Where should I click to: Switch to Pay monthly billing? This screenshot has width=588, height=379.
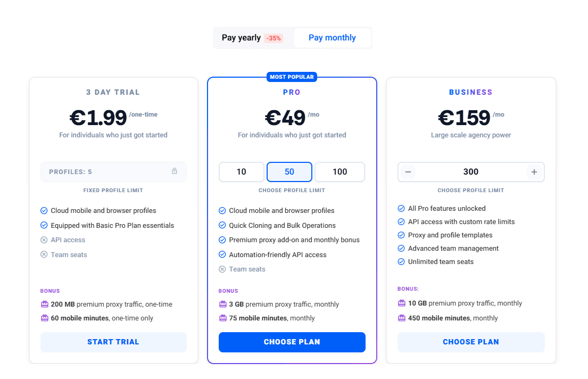(x=332, y=38)
